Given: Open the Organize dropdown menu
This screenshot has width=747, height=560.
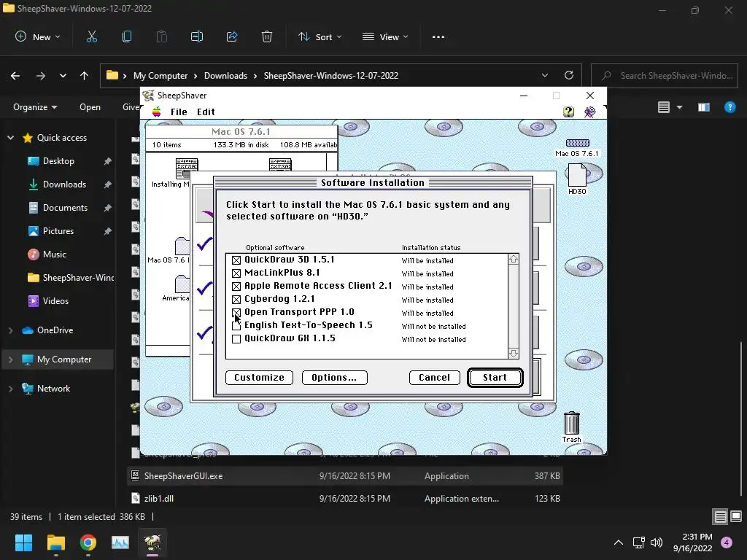Looking at the screenshot, I should pos(35,107).
